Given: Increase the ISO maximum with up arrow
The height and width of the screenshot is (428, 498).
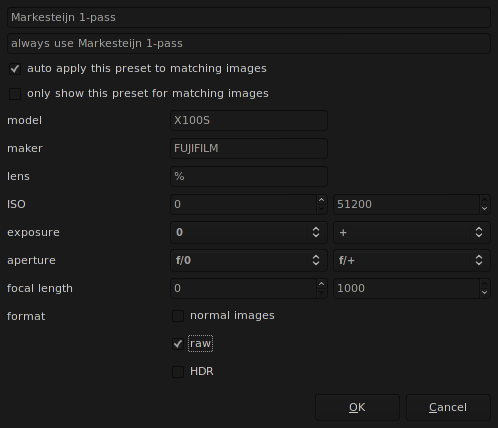Looking at the screenshot, I should [484, 200].
